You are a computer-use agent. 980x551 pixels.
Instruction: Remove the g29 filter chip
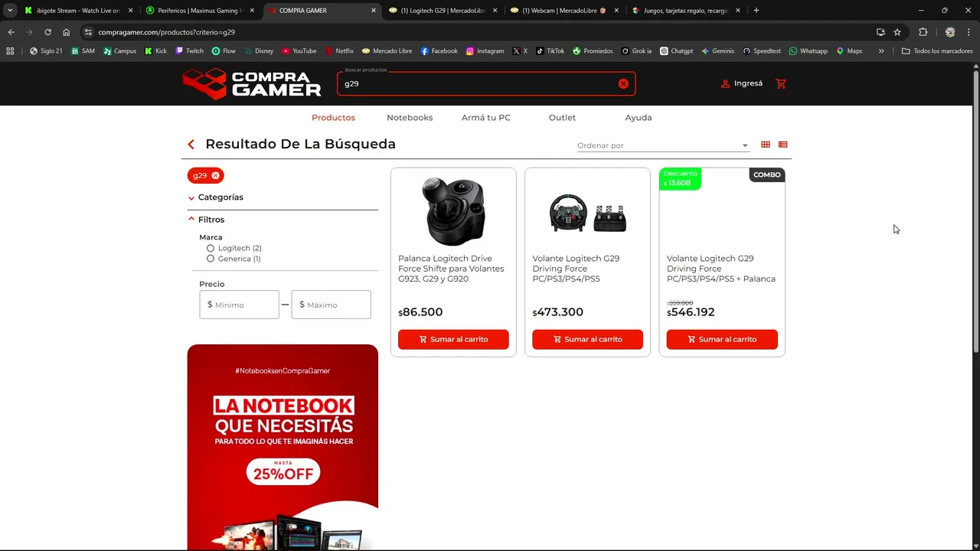(215, 175)
